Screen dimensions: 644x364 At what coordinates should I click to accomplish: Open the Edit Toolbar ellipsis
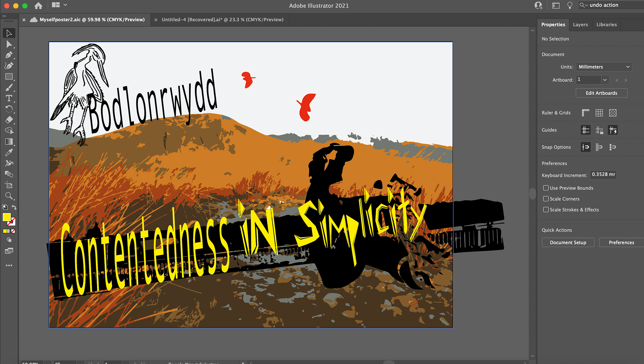pyautogui.click(x=9, y=265)
